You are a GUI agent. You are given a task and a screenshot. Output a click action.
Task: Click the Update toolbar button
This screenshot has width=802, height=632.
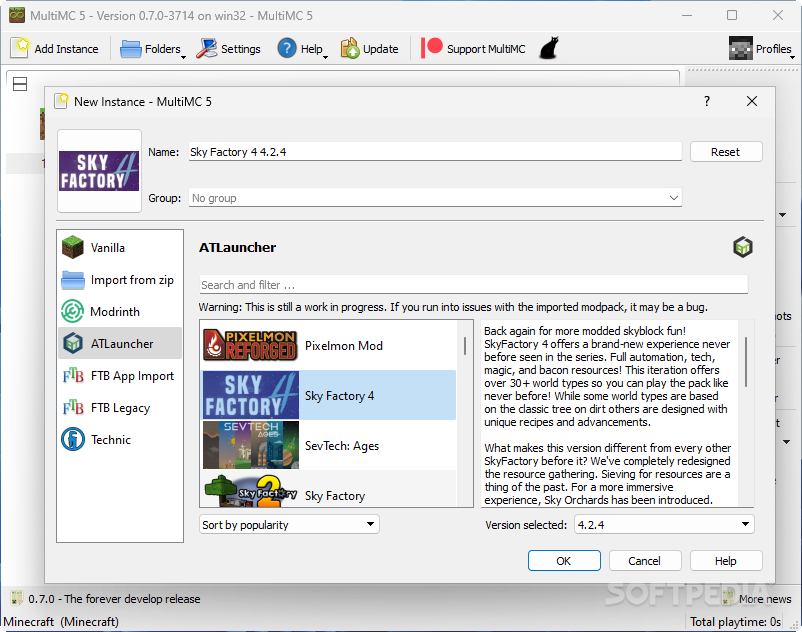[369, 49]
